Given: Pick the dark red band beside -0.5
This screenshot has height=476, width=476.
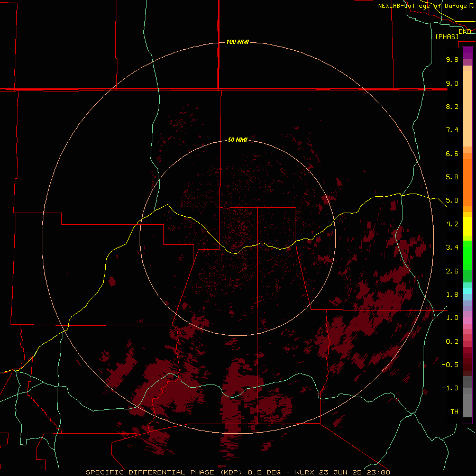Looking at the screenshot, I should [x=467, y=365].
